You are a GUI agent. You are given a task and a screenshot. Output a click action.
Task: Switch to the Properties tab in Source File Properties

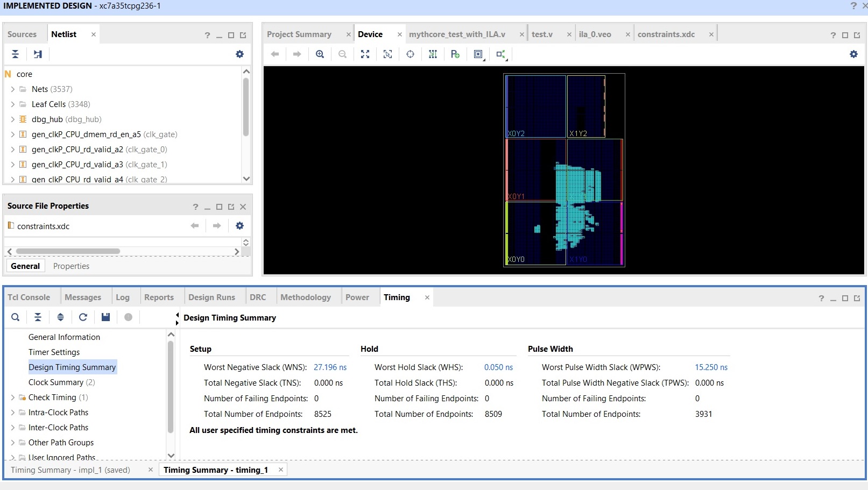pos(71,266)
